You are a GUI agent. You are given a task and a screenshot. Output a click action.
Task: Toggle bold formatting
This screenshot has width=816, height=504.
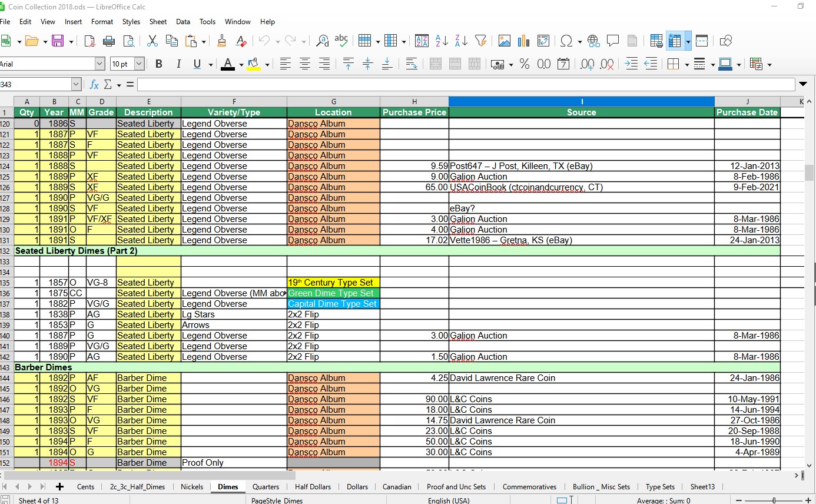[158, 64]
